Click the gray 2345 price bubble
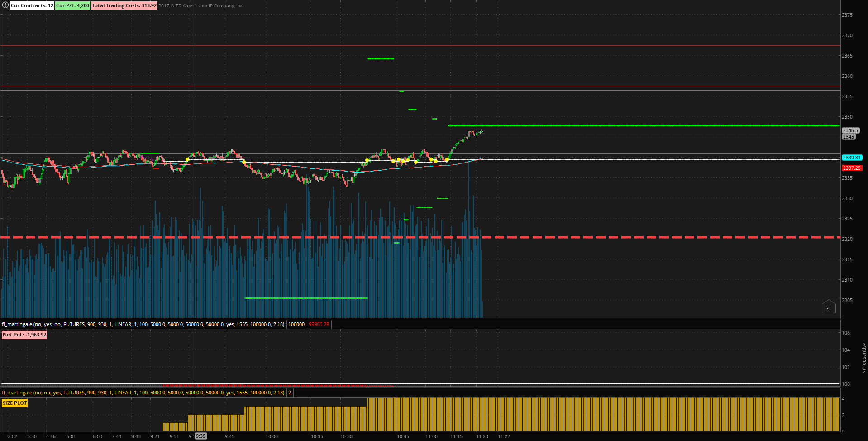The width and height of the screenshot is (868, 441). point(849,137)
